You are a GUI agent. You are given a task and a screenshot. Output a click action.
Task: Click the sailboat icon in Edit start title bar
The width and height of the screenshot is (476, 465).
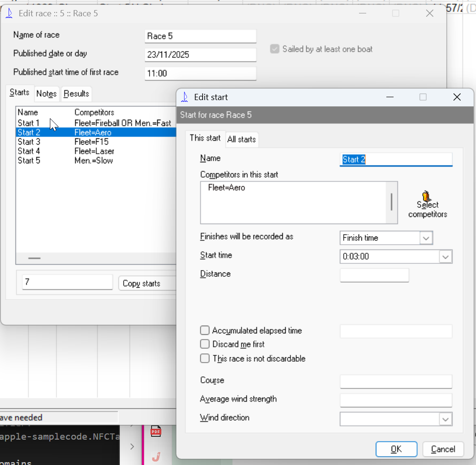(185, 97)
